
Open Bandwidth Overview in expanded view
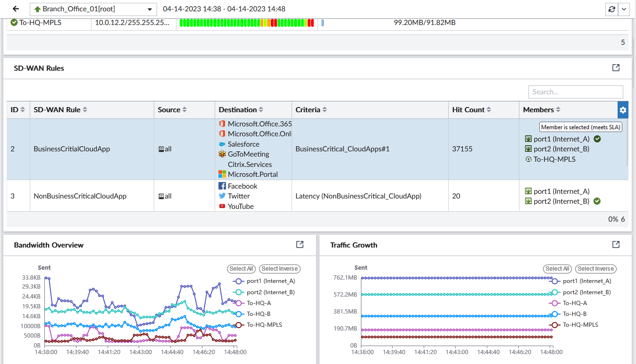click(300, 244)
